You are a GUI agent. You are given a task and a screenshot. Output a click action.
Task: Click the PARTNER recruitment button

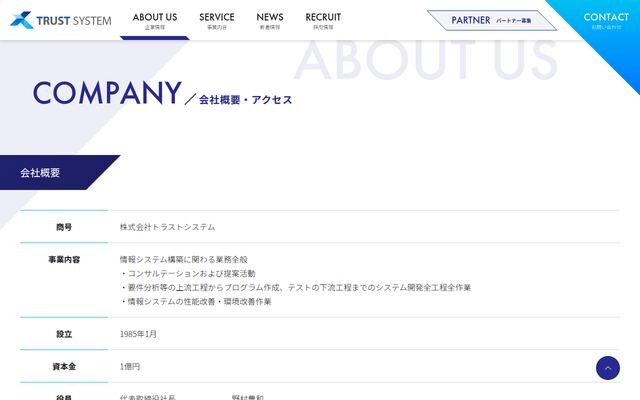(491, 20)
